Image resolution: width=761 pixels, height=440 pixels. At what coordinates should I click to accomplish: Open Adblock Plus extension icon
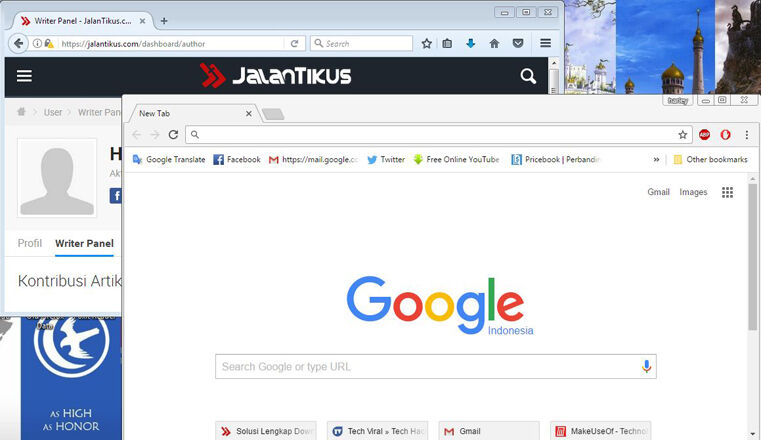(x=704, y=135)
